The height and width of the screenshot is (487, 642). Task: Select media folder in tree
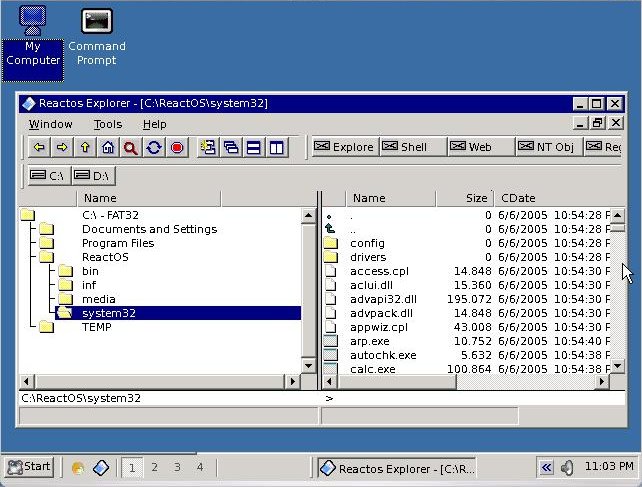tap(99, 299)
